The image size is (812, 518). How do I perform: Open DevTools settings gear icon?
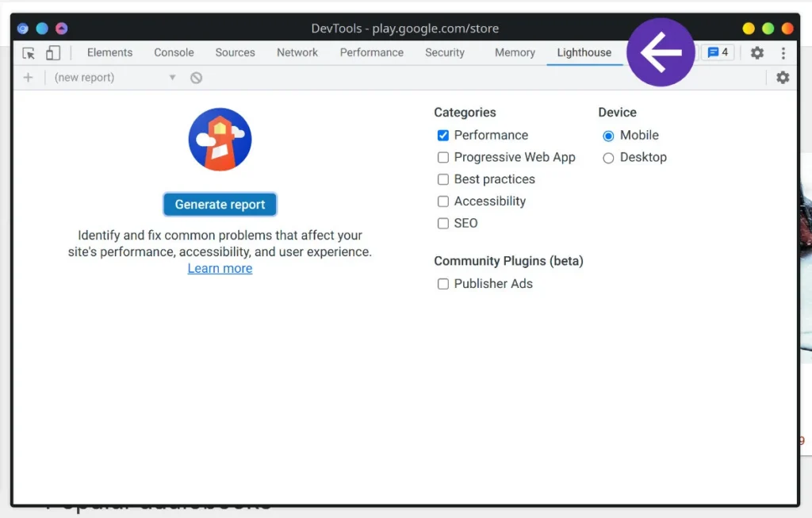pos(757,53)
